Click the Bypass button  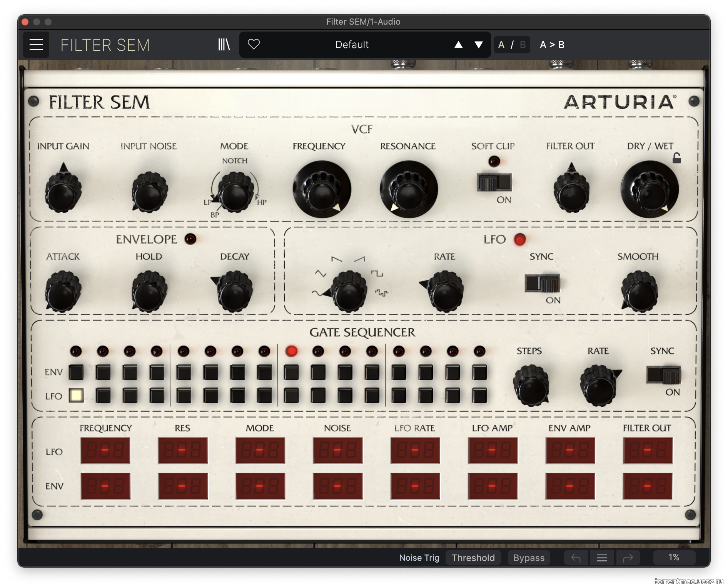click(x=529, y=558)
